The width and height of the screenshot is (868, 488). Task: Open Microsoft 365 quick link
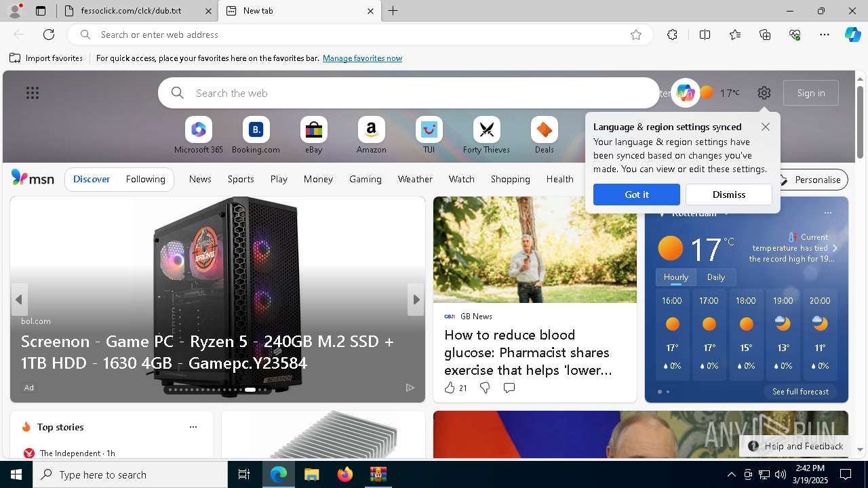[x=198, y=136]
